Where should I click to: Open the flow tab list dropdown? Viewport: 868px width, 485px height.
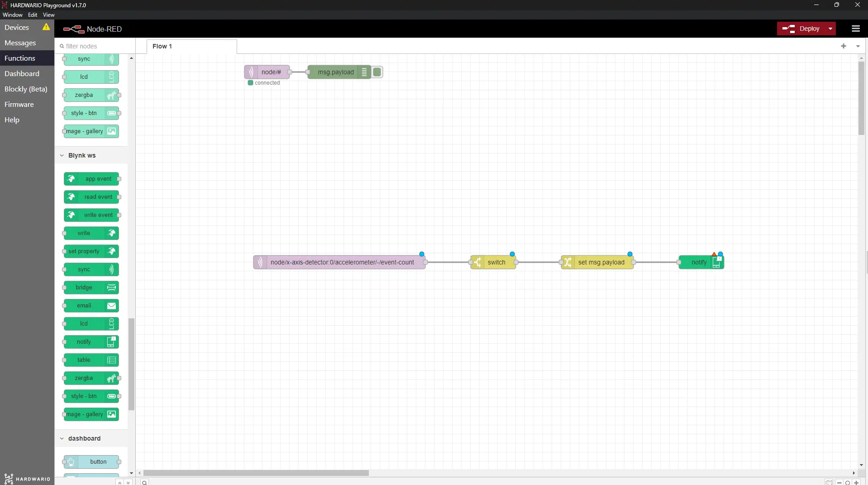858,46
